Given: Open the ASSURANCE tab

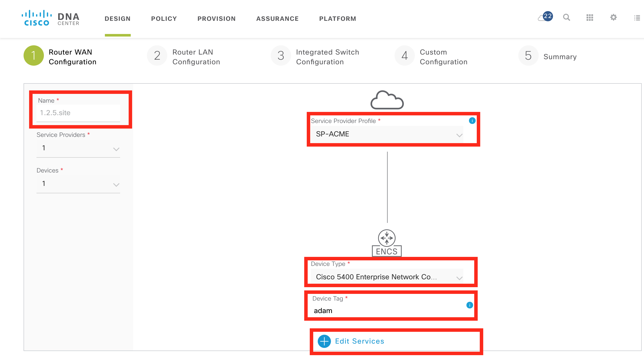Looking at the screenshot, I should pyautogui.click(x=277, y=19).
